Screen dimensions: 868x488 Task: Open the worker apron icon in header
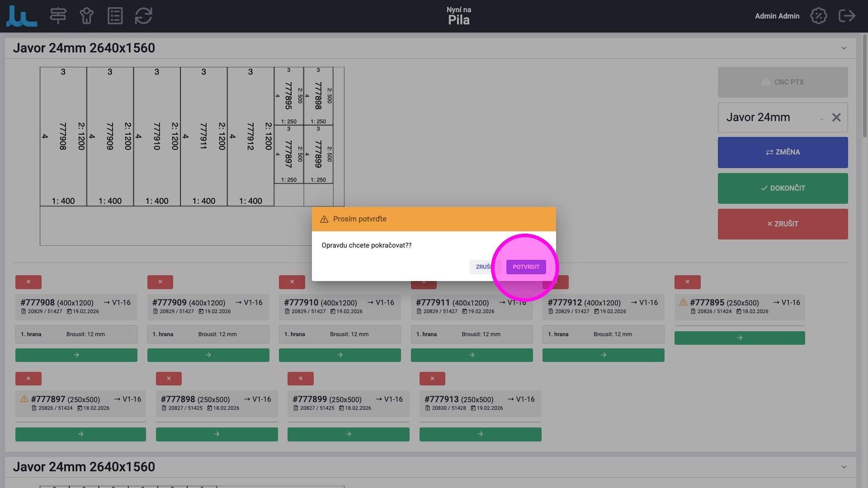(x=86, y=16)
